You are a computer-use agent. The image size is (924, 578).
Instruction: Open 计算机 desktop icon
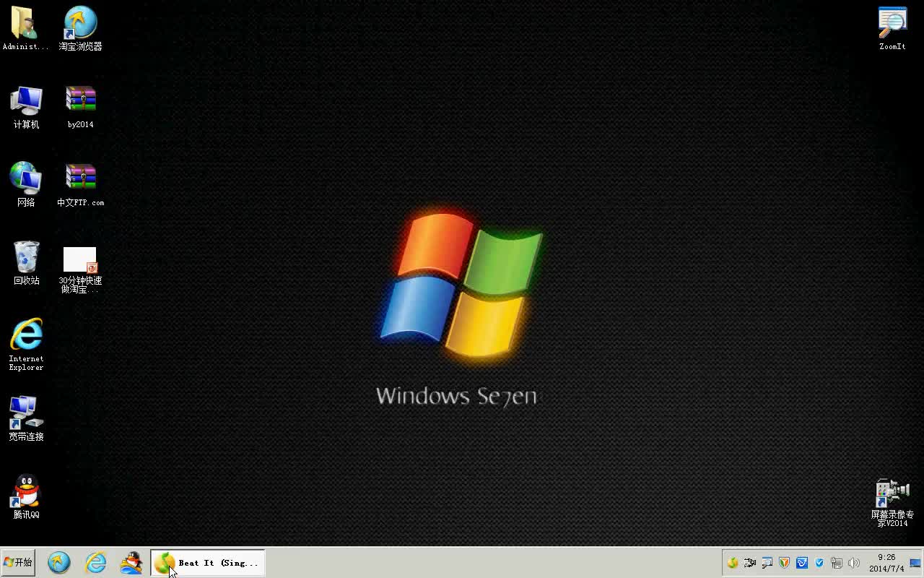click(x=26, y=107)
